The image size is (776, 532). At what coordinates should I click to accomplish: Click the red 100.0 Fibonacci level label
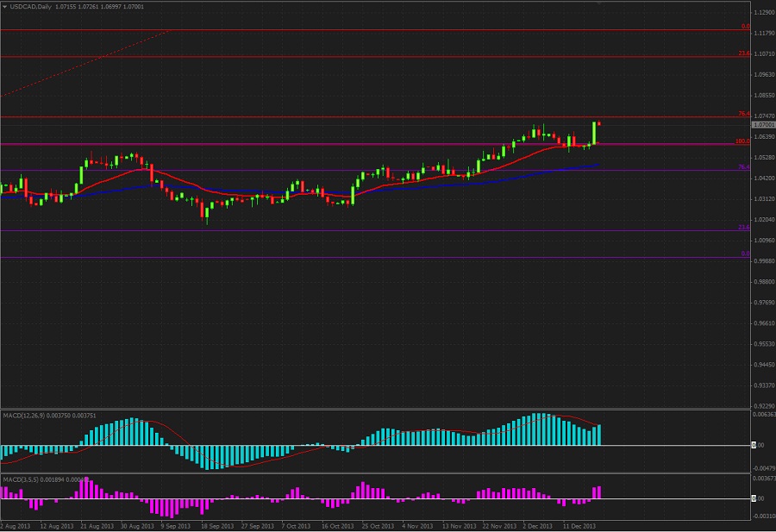click(x=741, y=141)
